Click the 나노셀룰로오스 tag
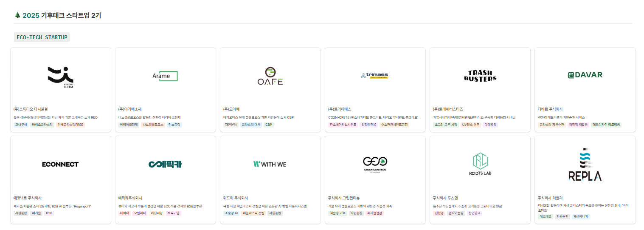This screenshot has width=644, height=230. tap(153, 125)
